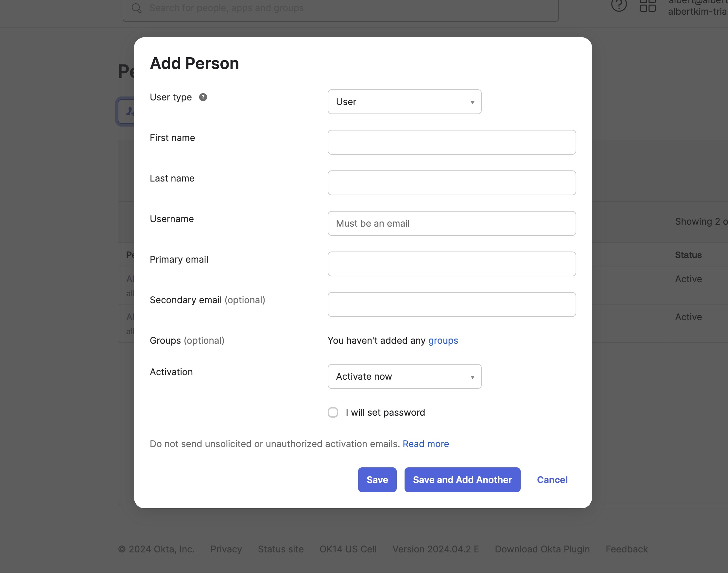The image size is (728, 573).
Task: Click the Primary email field
Action: (x=452, y=264)
